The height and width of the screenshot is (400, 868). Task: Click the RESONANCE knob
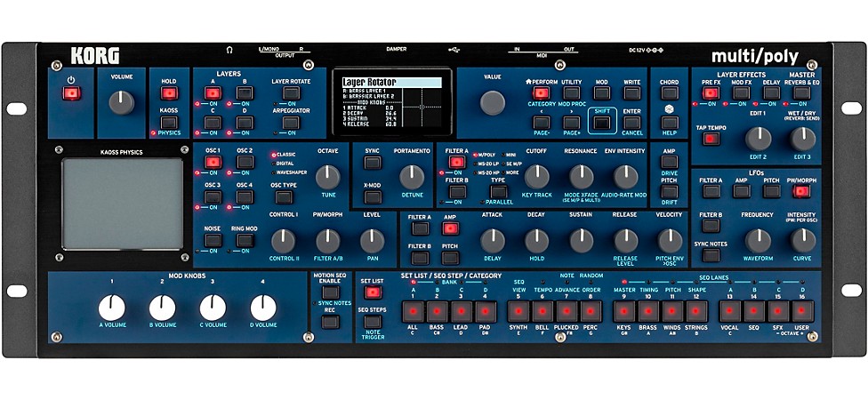[581, 177]
